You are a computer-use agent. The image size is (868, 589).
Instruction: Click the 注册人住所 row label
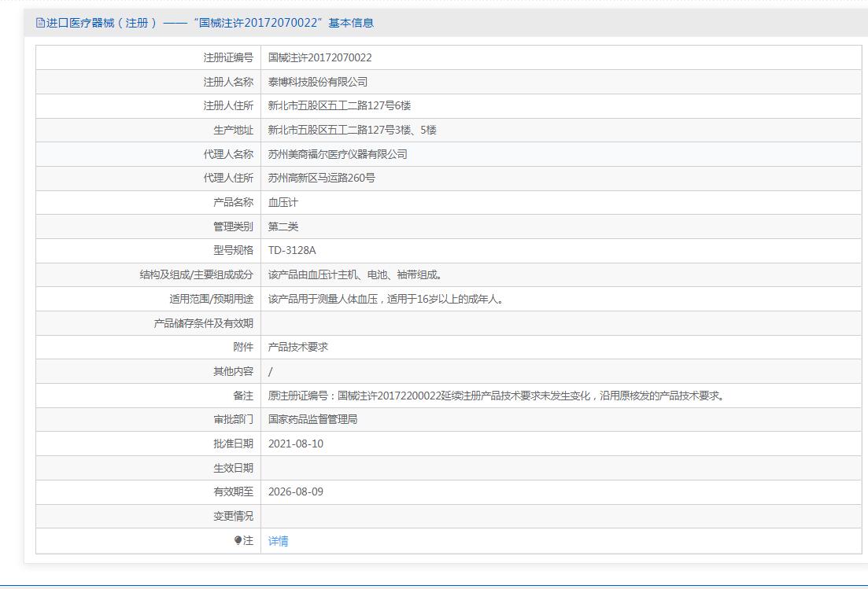click(228, 105)
